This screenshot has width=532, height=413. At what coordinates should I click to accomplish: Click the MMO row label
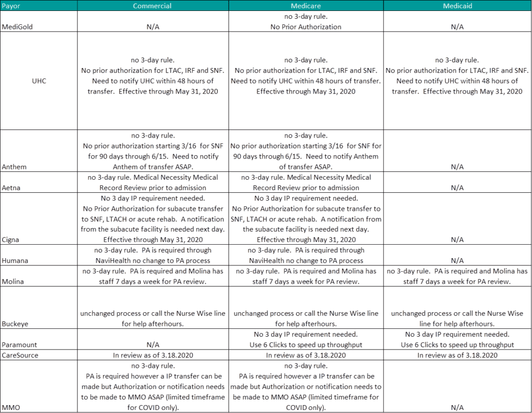click(12, 407)
